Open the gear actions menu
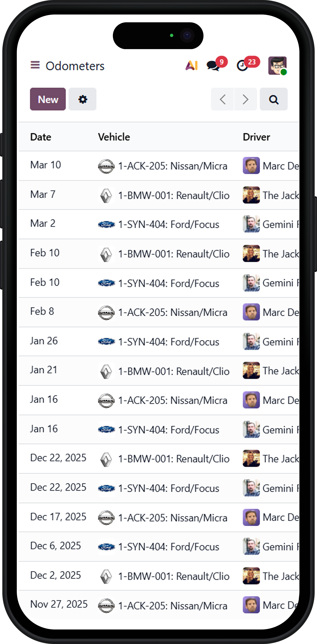Screen dimensions: 317x644 pos(83,99)
